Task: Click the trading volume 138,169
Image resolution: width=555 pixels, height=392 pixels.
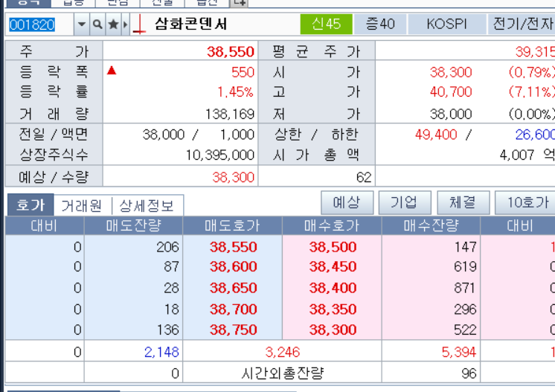Action: [x=230, y=115]
